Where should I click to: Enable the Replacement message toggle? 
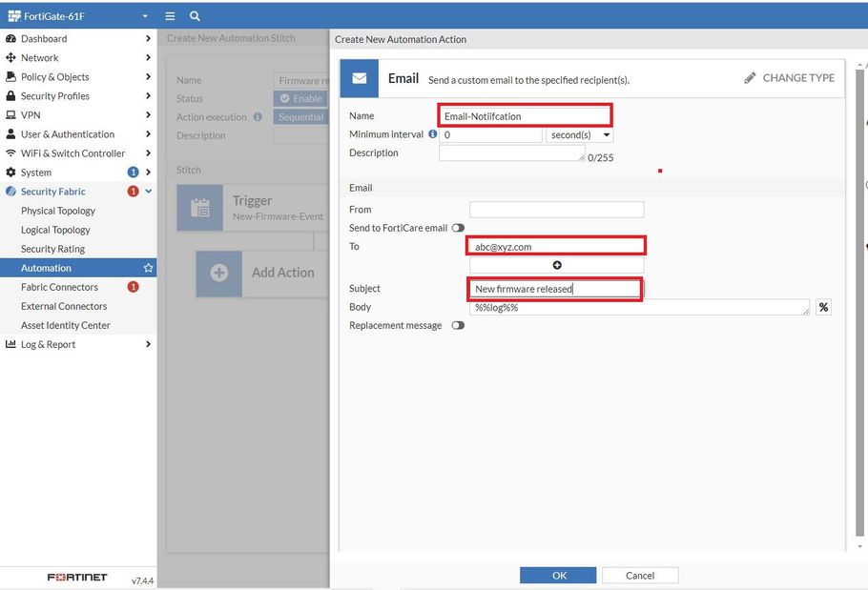point(458,325)
